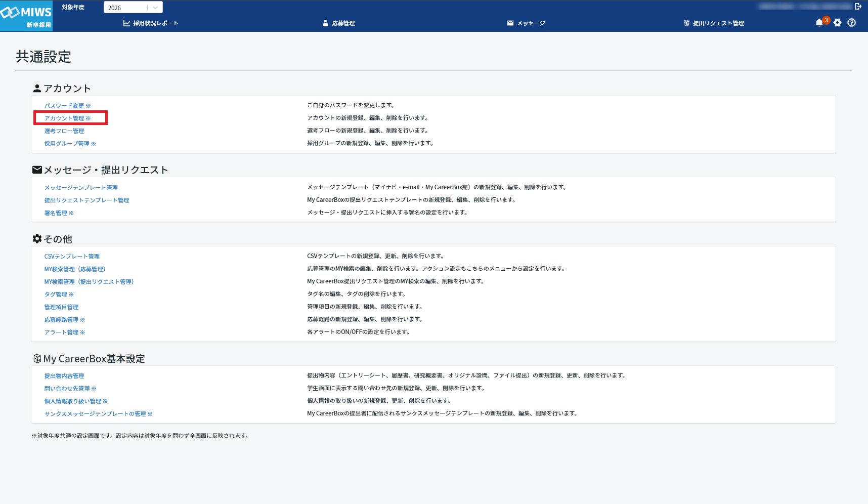This screenshot has width=868, height=504.
Task: Click the MIWS logo icon
Action: point(26,16)
